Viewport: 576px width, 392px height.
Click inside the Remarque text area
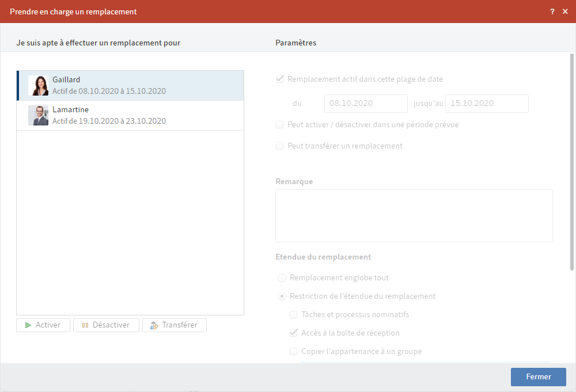[x=414, y=216]
